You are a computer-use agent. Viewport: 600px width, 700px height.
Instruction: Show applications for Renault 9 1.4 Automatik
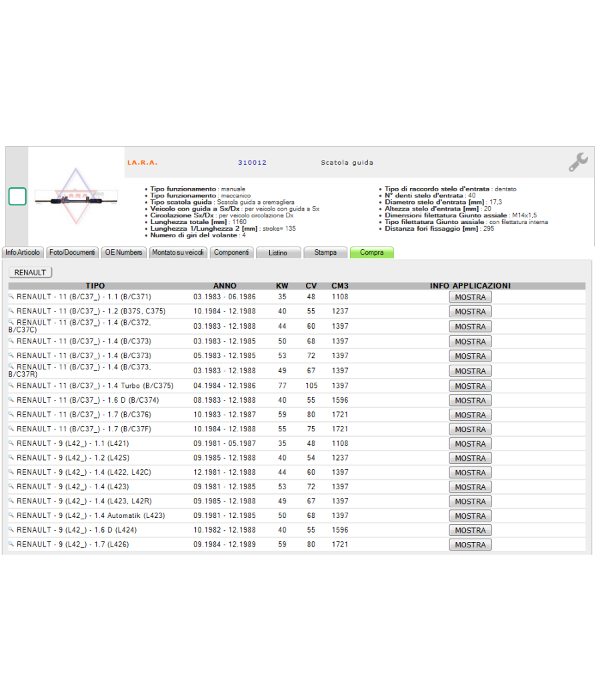click(x=470, y=516)
